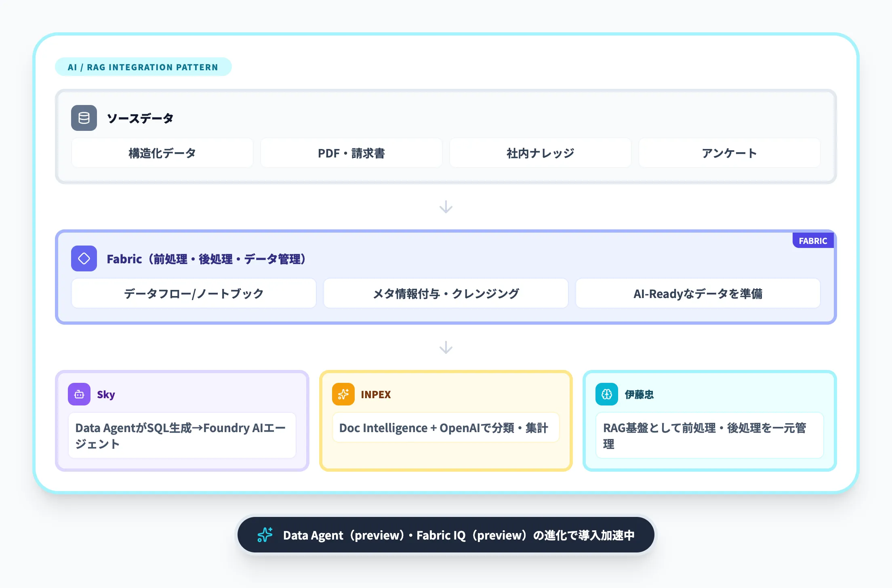This screenshot has height=588, width=892.
Task: Switch to the INPEX case study card
Action: tap(446, 420)
